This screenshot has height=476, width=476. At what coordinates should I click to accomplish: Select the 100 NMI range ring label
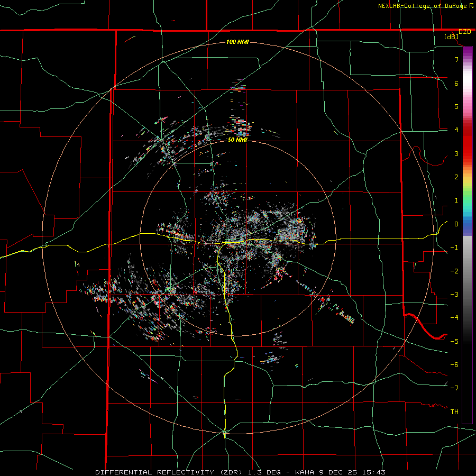(x=237, y=42)
